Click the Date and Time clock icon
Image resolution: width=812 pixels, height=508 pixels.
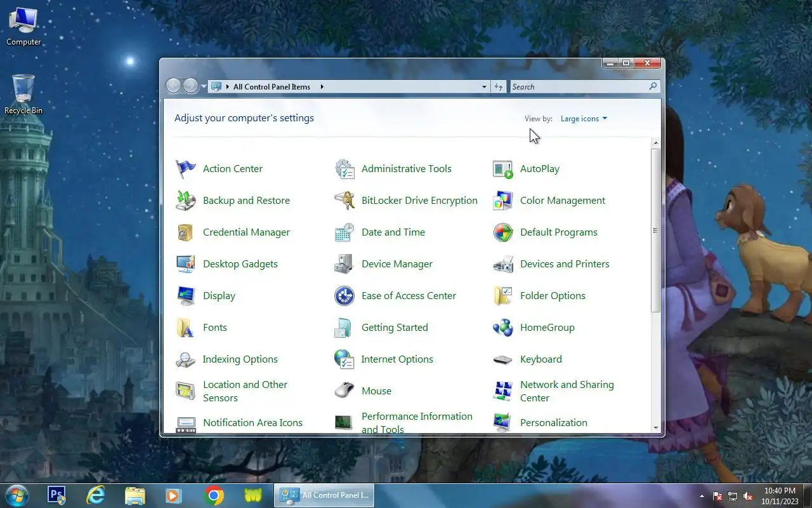[x=344, y=232]
